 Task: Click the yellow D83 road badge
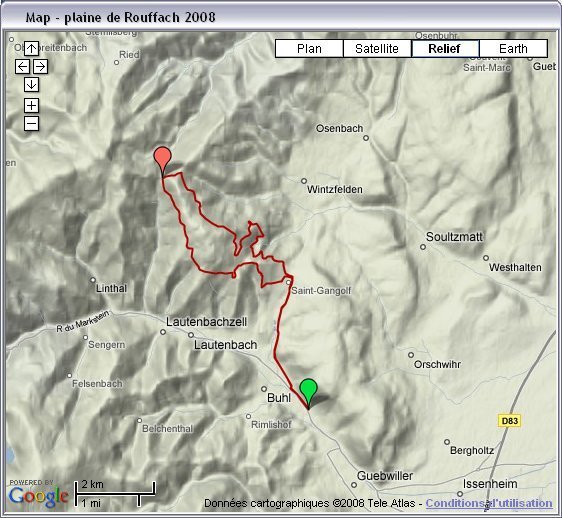pyautogui.click(x=509, y=420)
